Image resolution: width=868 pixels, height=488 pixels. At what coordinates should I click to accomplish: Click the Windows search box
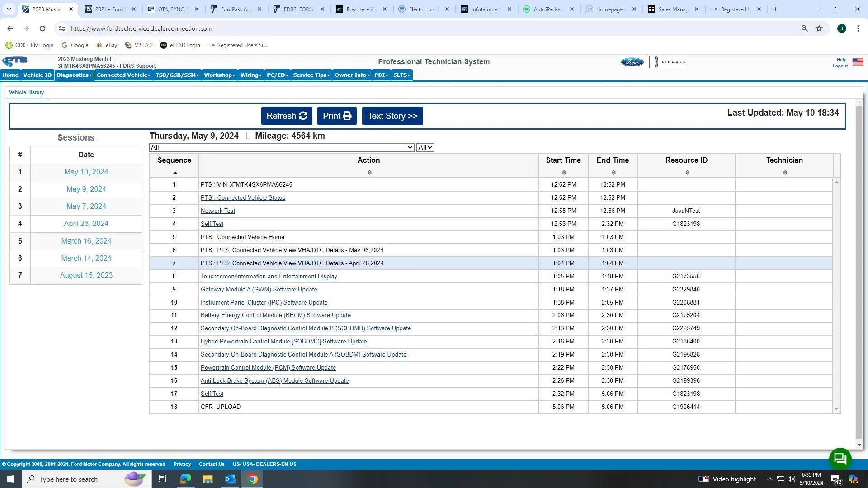point(87,479)
